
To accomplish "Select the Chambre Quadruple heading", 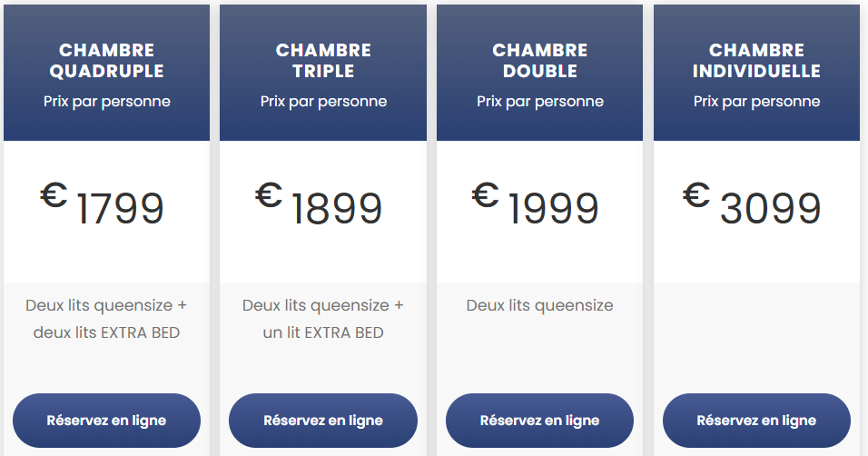I will tap(106, 61).
